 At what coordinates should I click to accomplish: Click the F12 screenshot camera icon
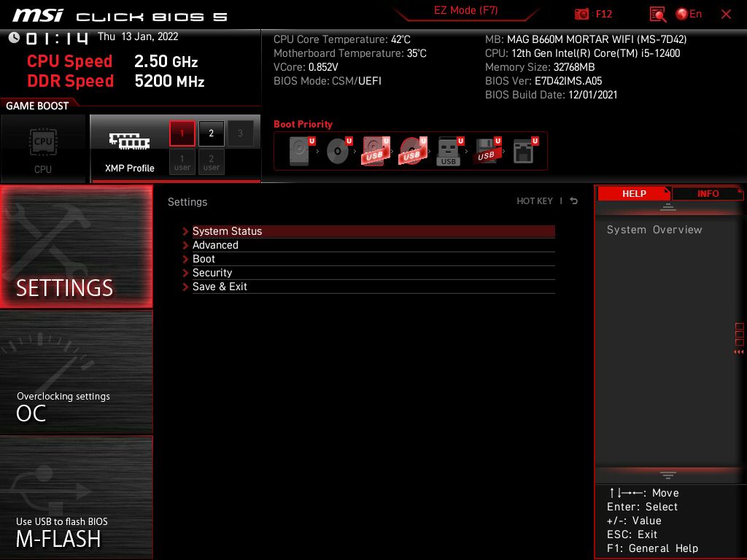pos(581,15)
